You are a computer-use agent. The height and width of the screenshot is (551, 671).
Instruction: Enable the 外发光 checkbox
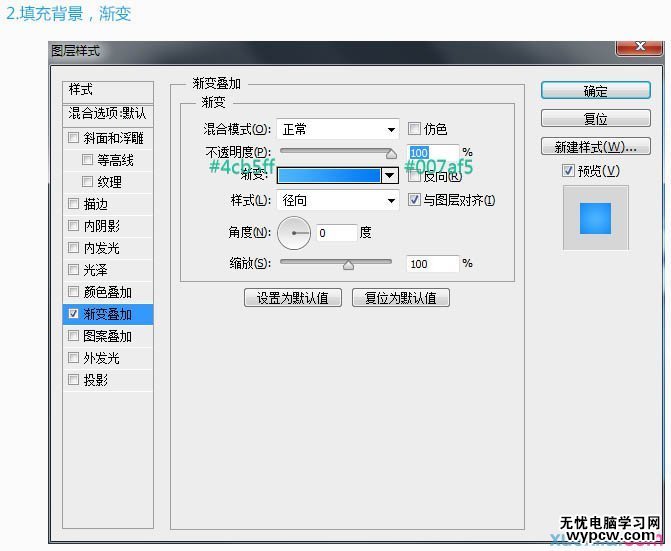coord(74,357)
